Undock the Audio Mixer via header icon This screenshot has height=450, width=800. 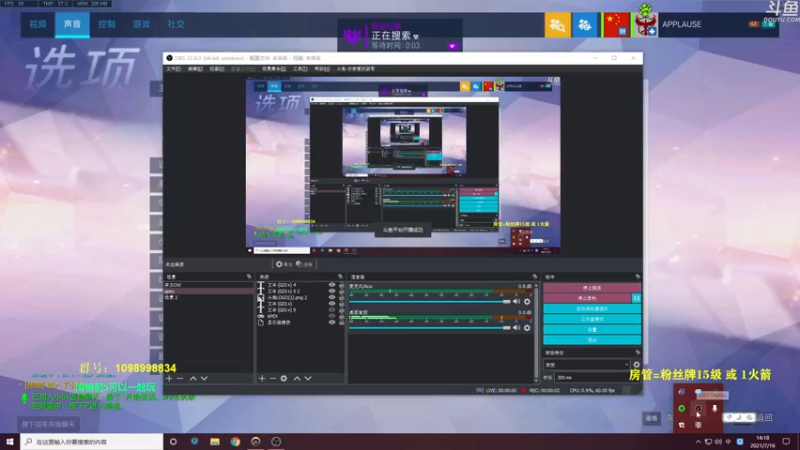pyautogui.click(x=535, y=277)
